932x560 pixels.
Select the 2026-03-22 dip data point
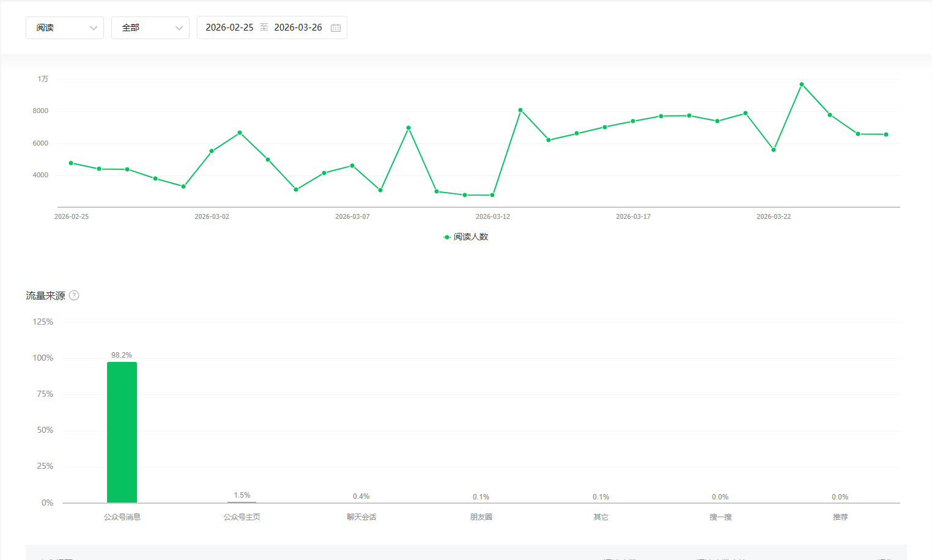(774, 150)
